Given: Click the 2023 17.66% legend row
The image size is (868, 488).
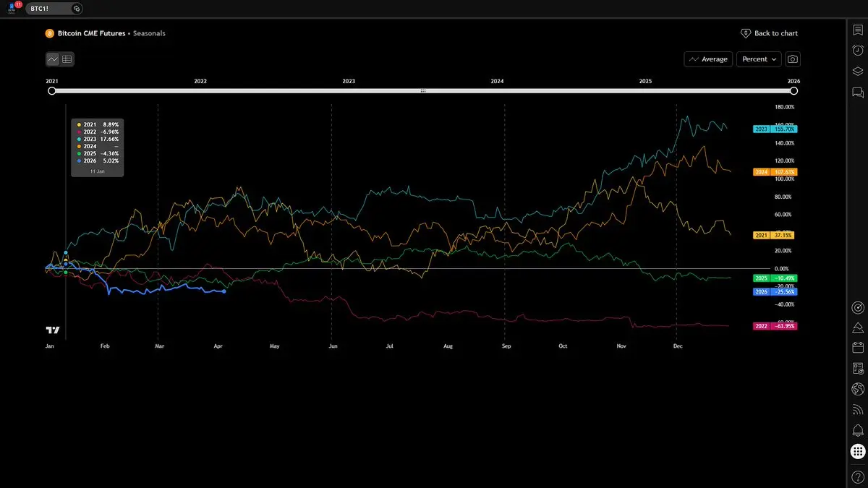Looking at the screenshot, I should [97, 139].
